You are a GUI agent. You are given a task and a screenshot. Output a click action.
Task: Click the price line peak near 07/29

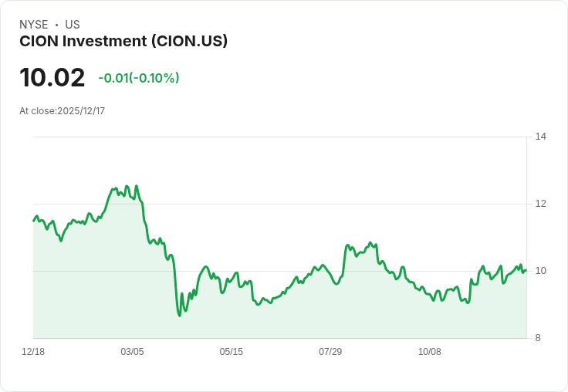click(x=347, y=245)
